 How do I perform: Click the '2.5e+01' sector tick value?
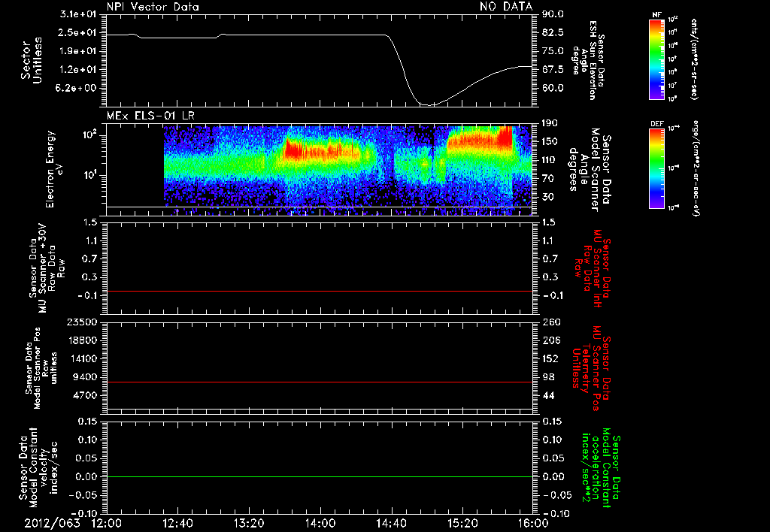[78, 32]
